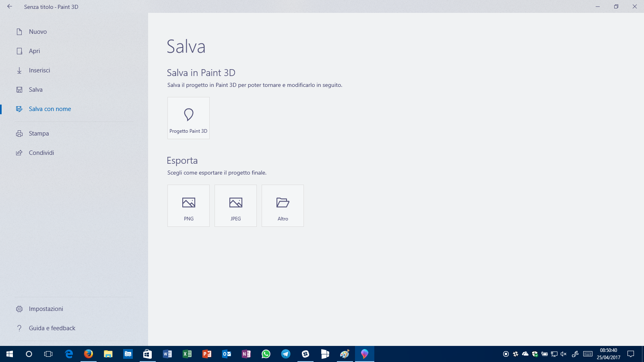Open the white flag taskbar app
This screenshot has height=362, width=644.
[325, 354]
